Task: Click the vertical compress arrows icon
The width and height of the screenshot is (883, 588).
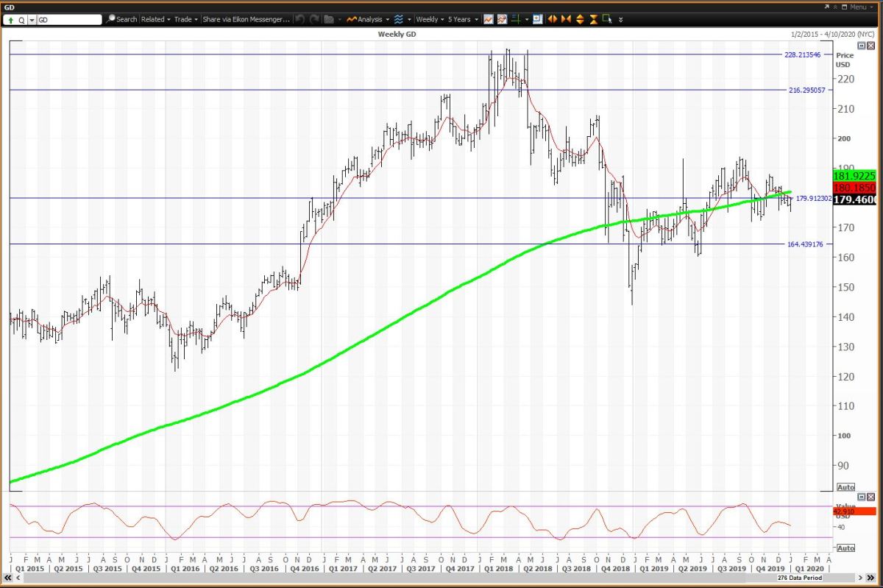Action: (593, 19)
